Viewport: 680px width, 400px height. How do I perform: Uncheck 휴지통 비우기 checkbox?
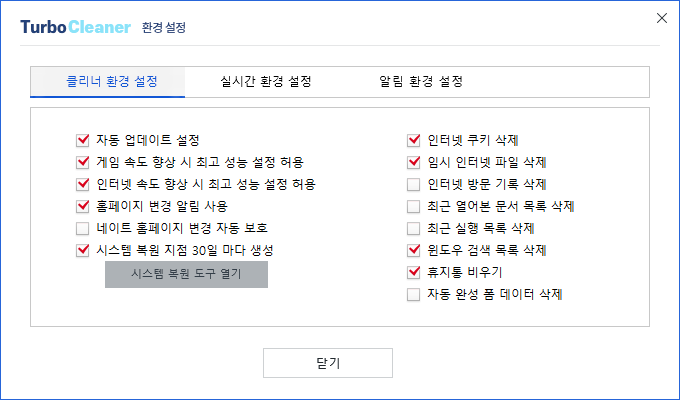pyautogui.click(x=414, y=272)
